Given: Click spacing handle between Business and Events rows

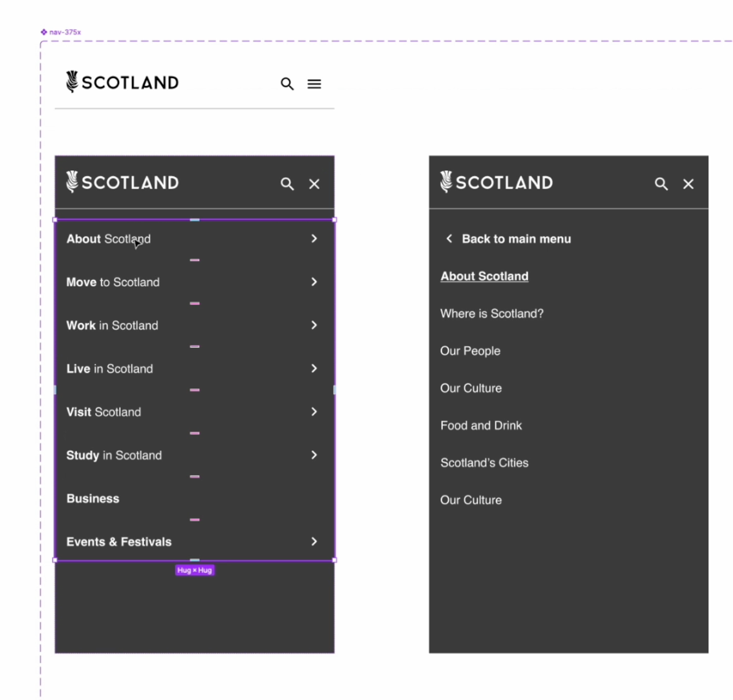Looking at the screenshot, I should pos(194,519).
